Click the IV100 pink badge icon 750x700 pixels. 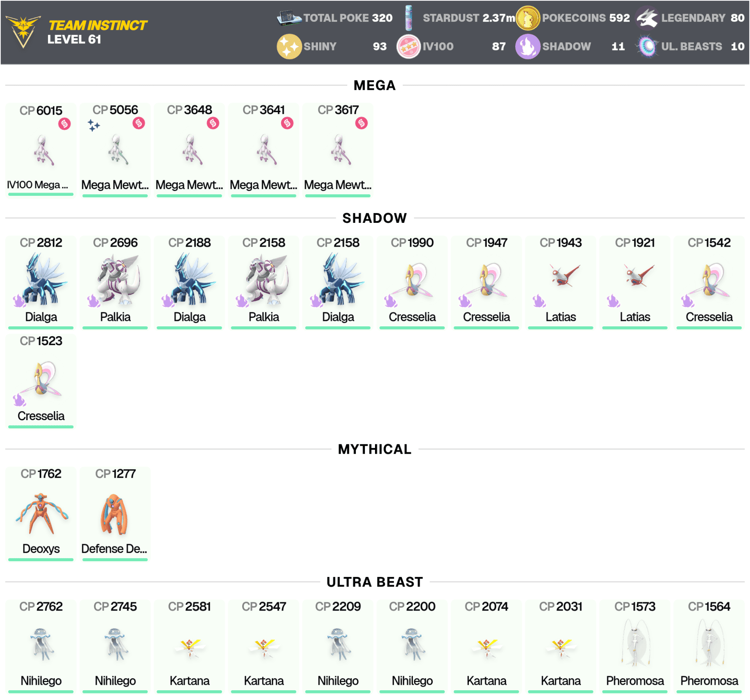coord(408,47)
